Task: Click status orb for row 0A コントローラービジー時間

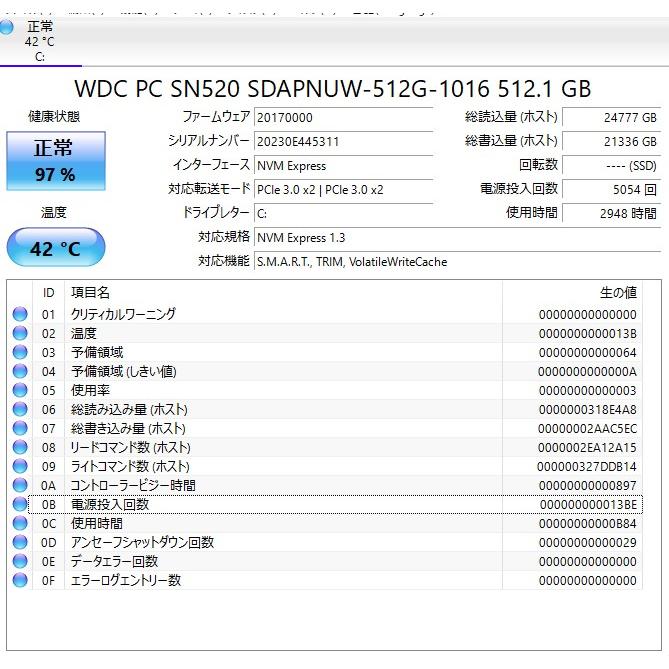Action: tap(20, 485)
